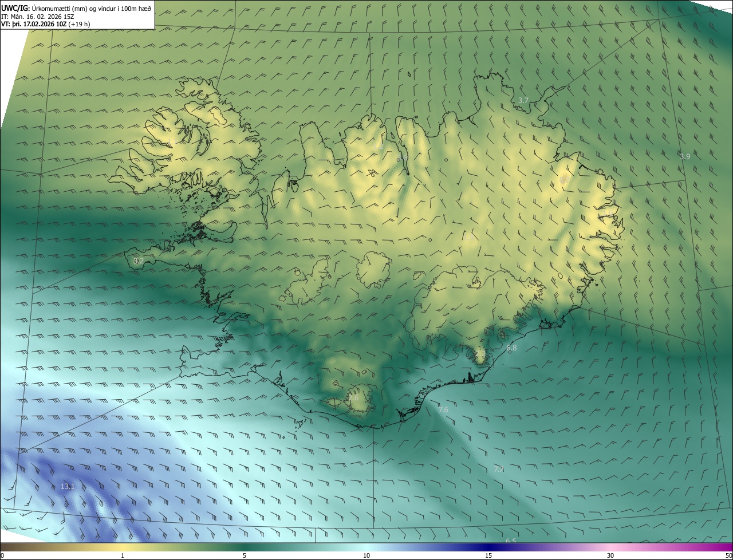Click the color scale tick label 5

pos(245,555)
